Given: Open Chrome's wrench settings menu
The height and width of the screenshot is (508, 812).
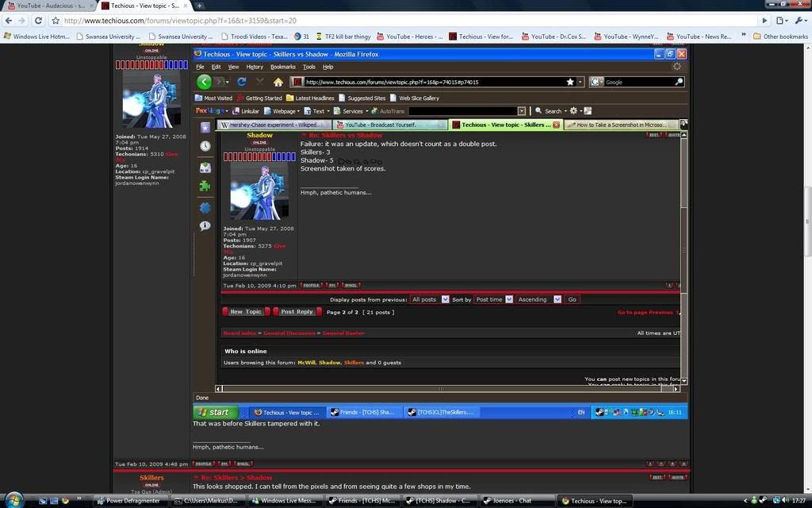Looking at the screenshot, I should click(x=801, y=21).
